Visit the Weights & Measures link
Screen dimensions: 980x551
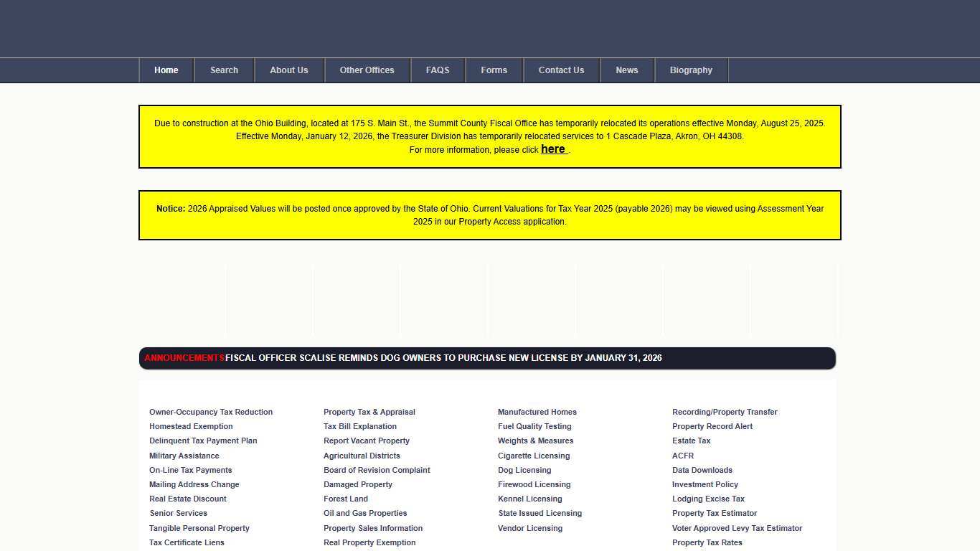coord(535,441)
